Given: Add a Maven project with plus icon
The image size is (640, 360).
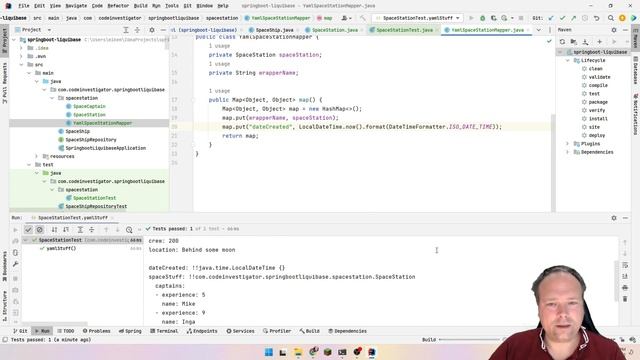Looking at the screenshot, I should [600, 42].
